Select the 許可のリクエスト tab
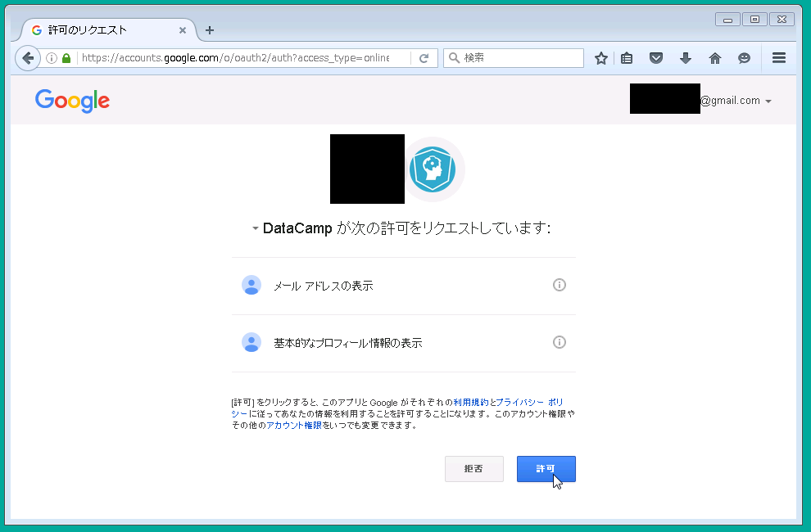The height and width of the screenshot is (532, 811). [109, 30]
